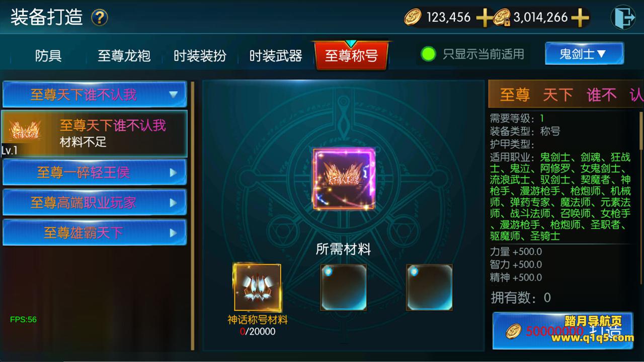This screenshot has height=362, width=644.
Task: Click the 50000000 打造 craft button
Action: click(562, 330)
